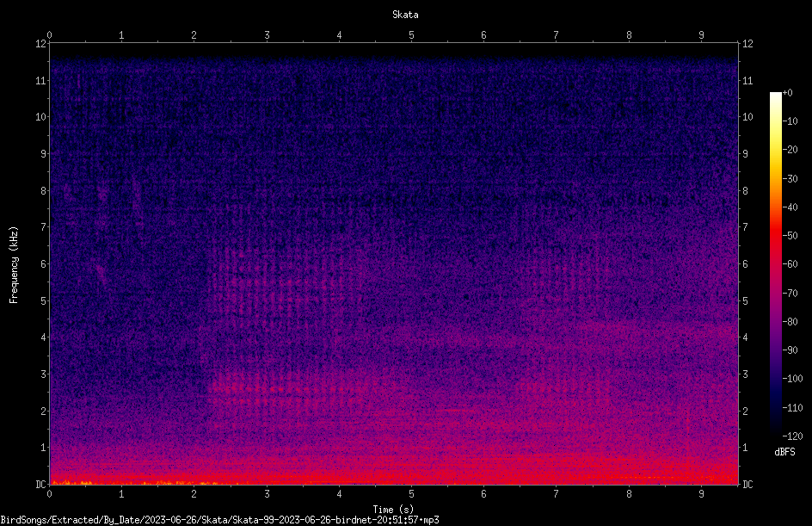
Task: Click the "Time (s)" axis label
Action: click(x=393, y=510)
